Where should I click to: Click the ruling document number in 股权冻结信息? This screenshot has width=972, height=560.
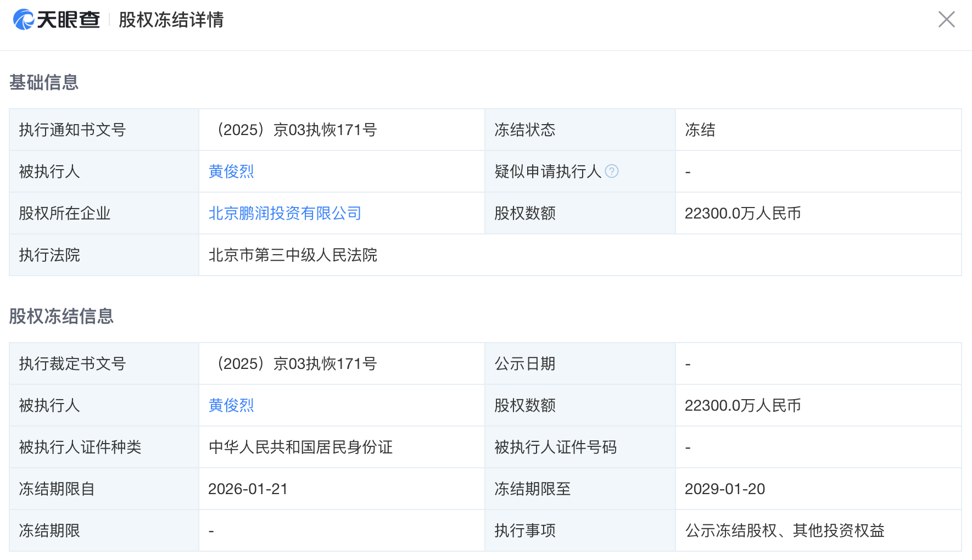pos(297,363)
